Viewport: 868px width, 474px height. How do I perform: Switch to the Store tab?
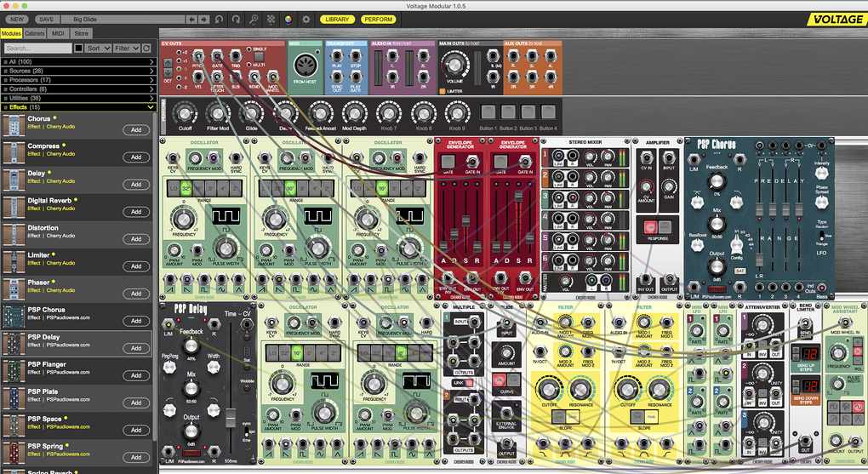(x=82, y=33)
